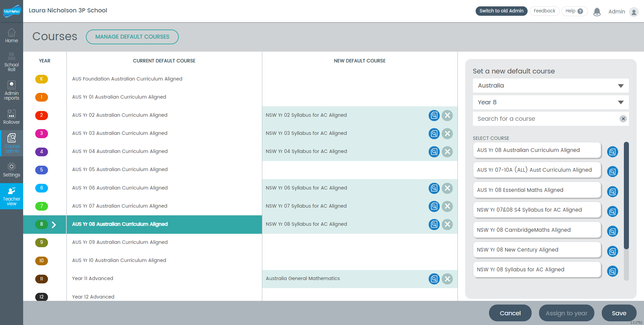The image size is (644, 325).
Task: Open the Mathletics logo home
Action: click(12, 11)
